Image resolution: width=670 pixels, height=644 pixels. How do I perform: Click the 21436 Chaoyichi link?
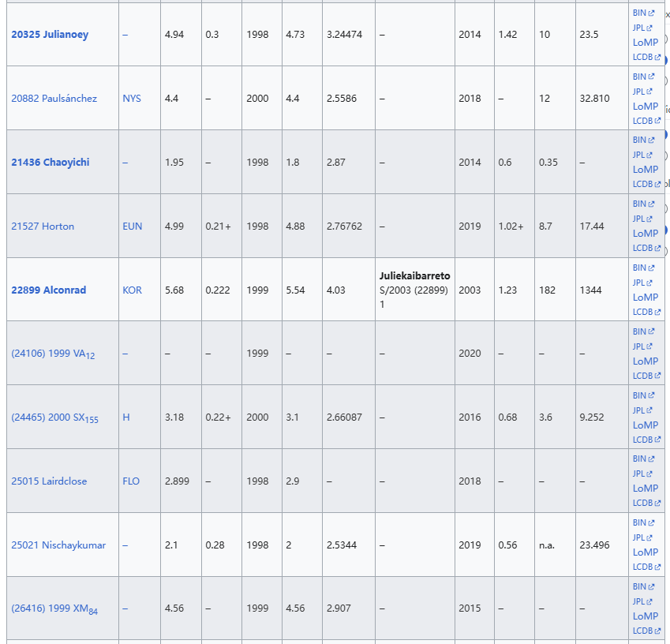pyautogui.click(x=50, y=163)
